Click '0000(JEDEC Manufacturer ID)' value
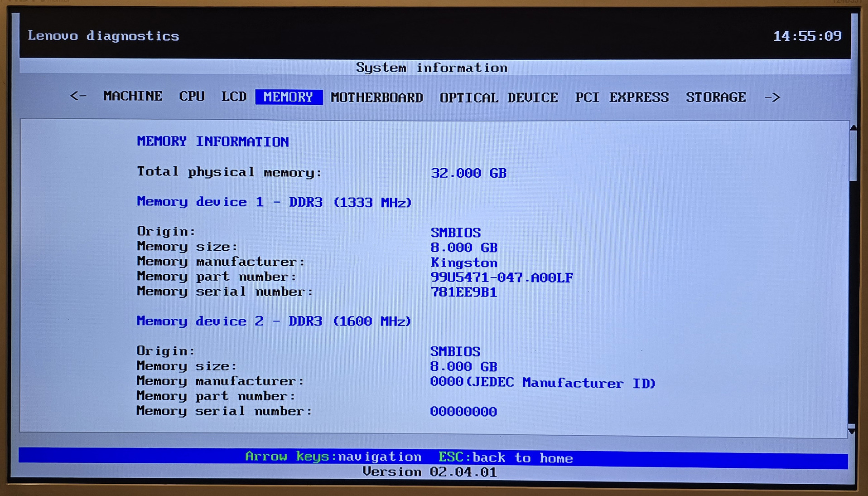The height and width of the screenshot is (496, 868). coord(543,383)
